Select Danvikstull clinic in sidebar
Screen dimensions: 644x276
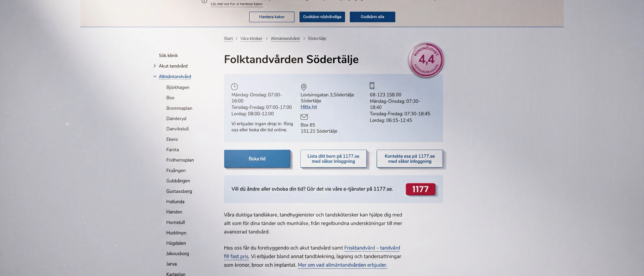point(178,129)
